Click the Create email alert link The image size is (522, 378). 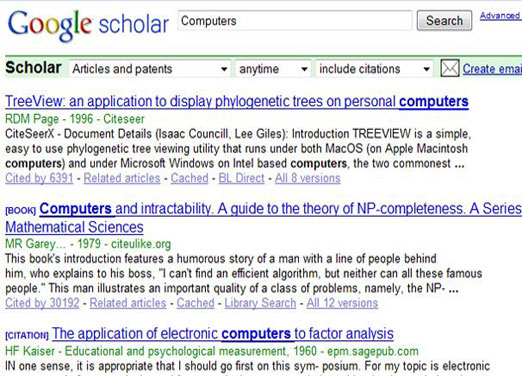pyautogui.click(x=492, y=69)
